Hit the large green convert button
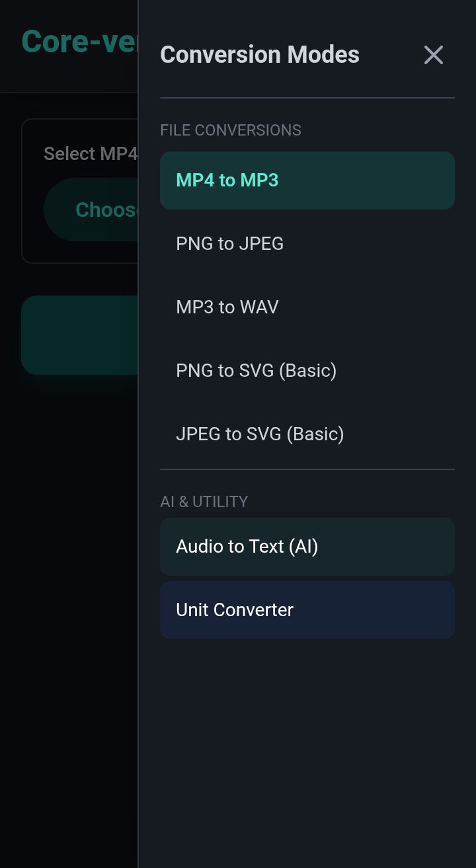Screen dimensions: 476x868 tap(79, 335)
